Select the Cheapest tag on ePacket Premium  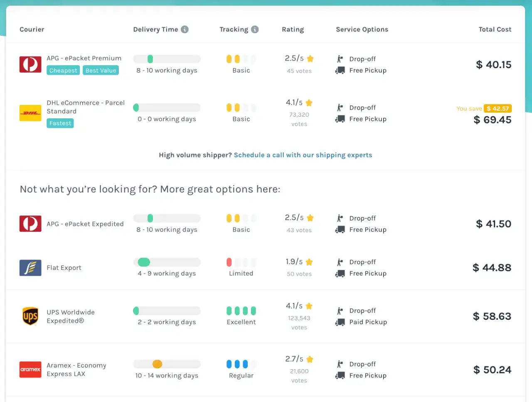point(63,71)
